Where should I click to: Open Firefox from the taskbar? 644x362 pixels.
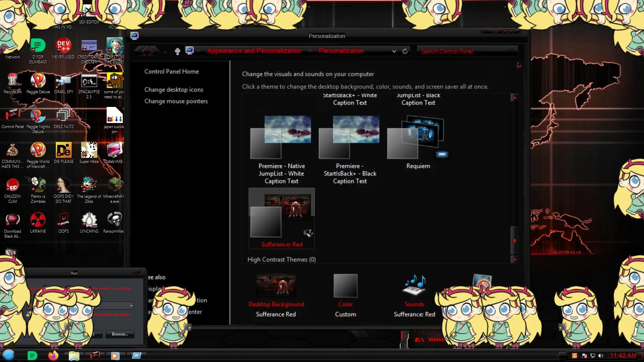pyautogui.click(x=53, y=356)
